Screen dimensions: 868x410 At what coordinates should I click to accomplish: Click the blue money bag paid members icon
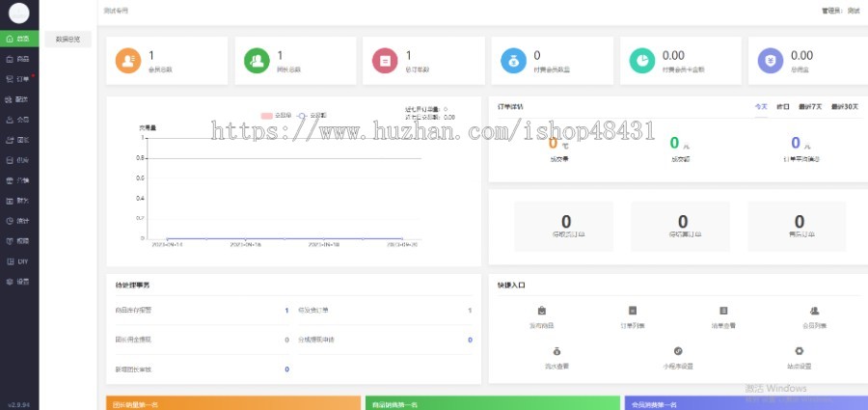point(514,61)
